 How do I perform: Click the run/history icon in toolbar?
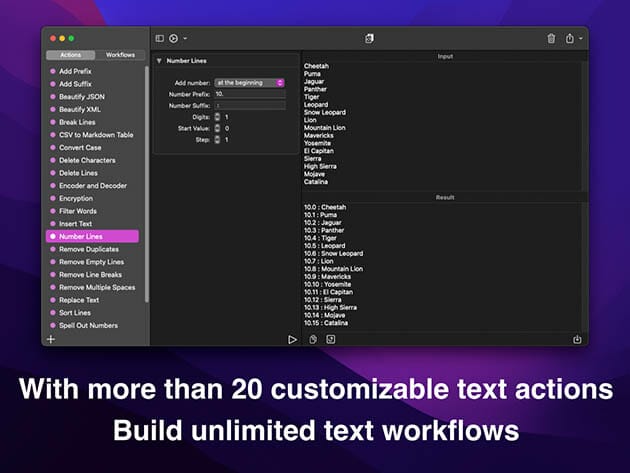point(174,38)
